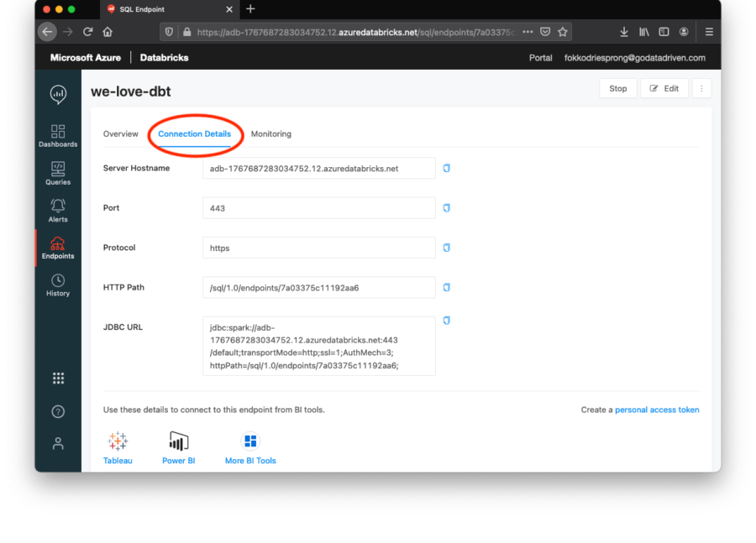
Task: Click the Protocol field showing https
Action: (x=318, y=248)
